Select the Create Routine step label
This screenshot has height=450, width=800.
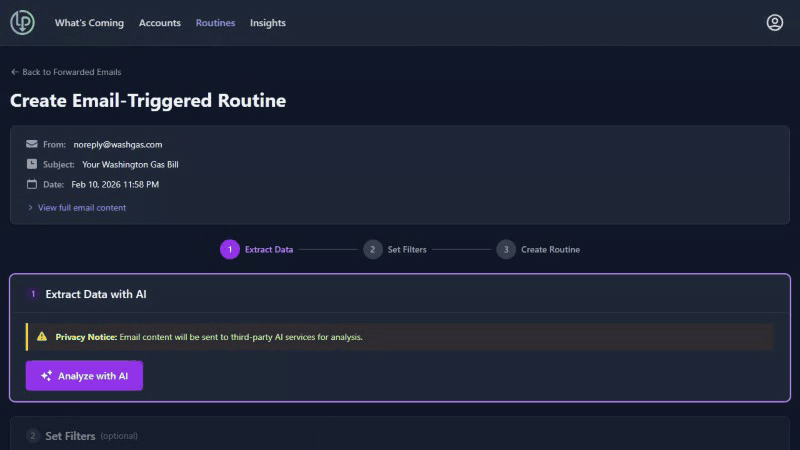click(x=550, y=249)
